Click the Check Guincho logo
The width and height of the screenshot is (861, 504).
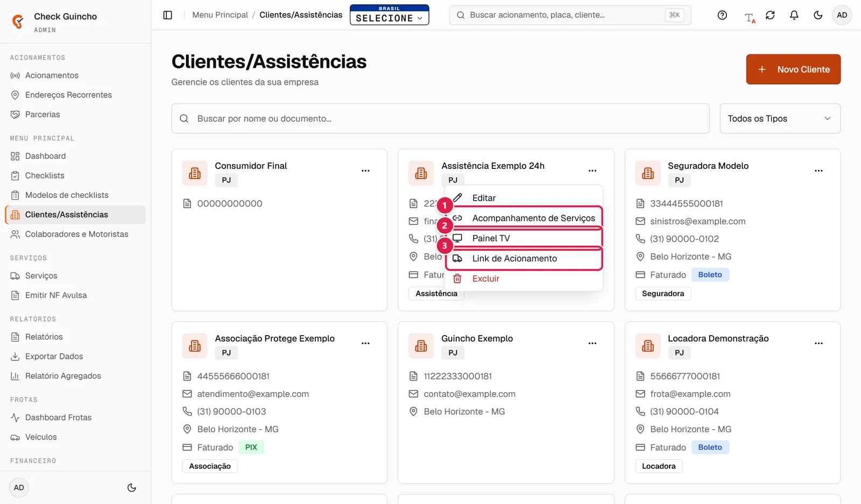[x=18, y=22]
